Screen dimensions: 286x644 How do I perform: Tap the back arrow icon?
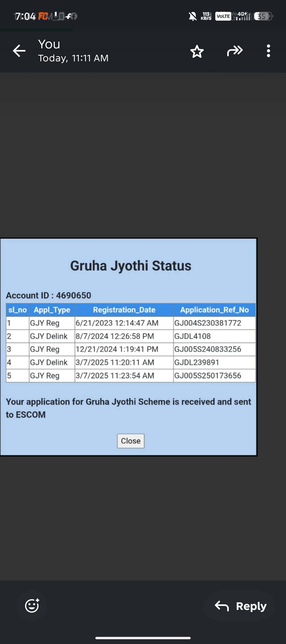click(x=19, y=51)
